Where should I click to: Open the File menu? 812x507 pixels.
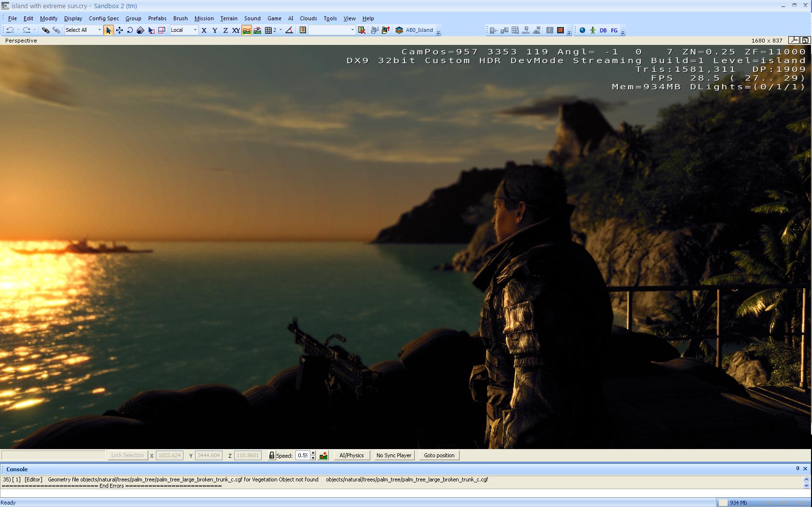click(x=13, y=18)
